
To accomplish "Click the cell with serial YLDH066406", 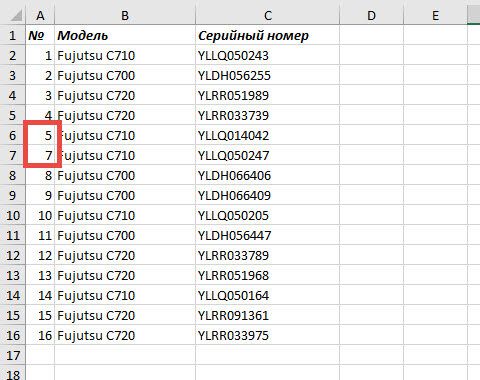I will [x=268, y=175].
